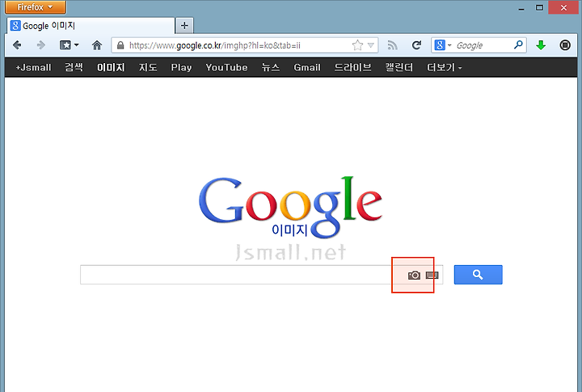Open a new tab
This screenshot has height=392, width=582.
[x=184, y=26]
